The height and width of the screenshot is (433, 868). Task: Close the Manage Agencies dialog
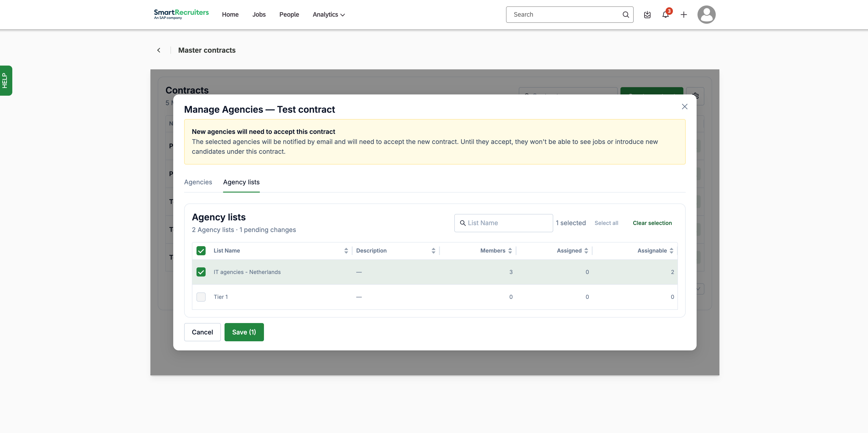pyautogui.click(x=684, y=107)
